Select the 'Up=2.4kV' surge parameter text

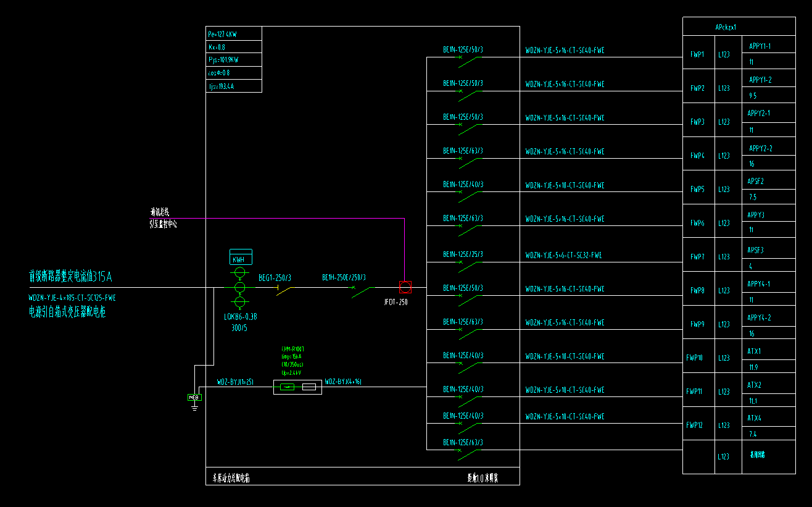pos(292,373)
